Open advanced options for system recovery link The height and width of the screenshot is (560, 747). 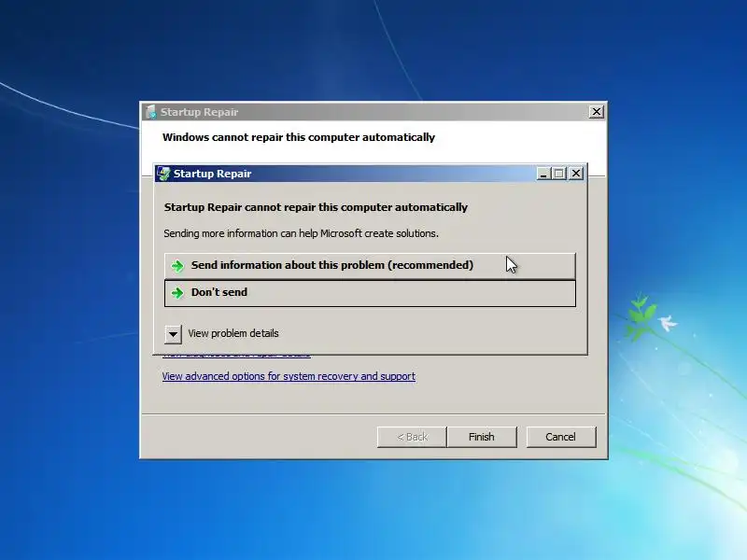[x=289, y=376]
